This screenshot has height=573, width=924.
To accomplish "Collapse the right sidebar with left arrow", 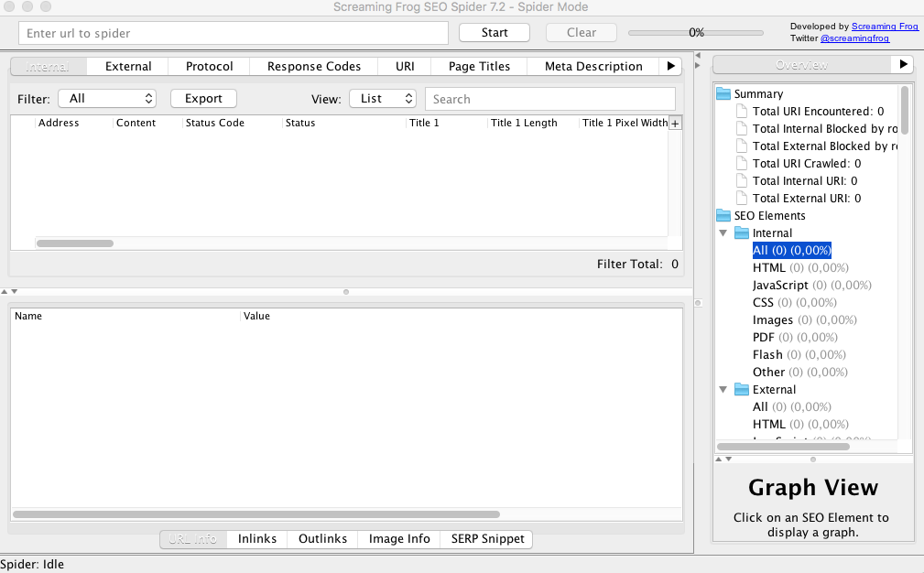I will pos(698,55).
